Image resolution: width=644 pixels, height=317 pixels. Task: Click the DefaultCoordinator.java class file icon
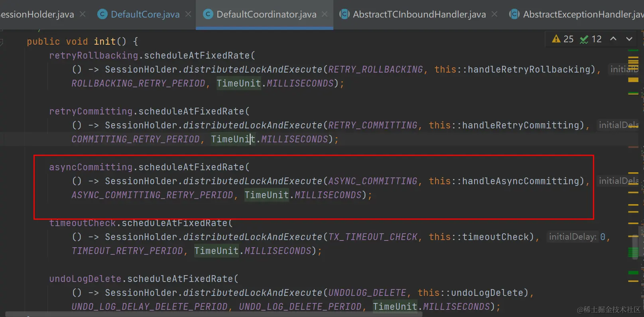tap(208, 14)
